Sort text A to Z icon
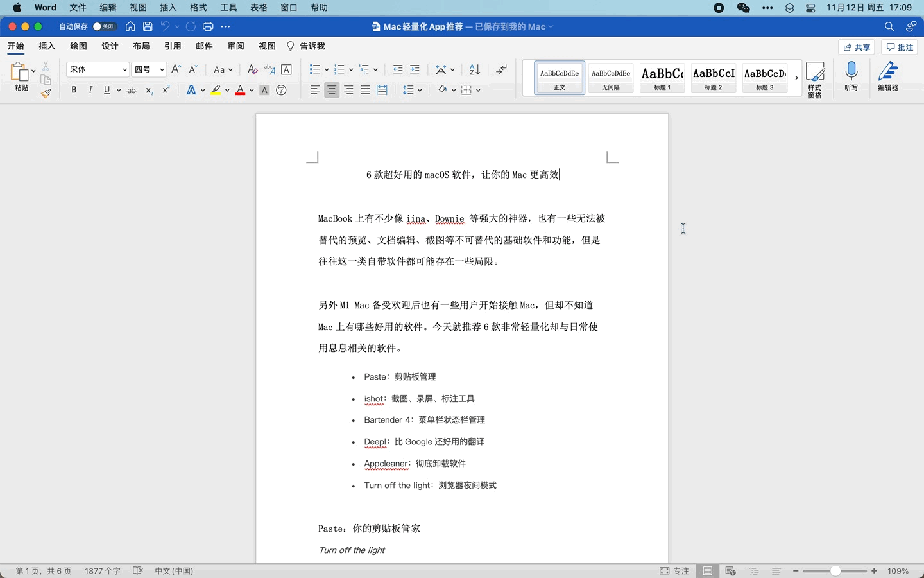 (x=475, y=69)
